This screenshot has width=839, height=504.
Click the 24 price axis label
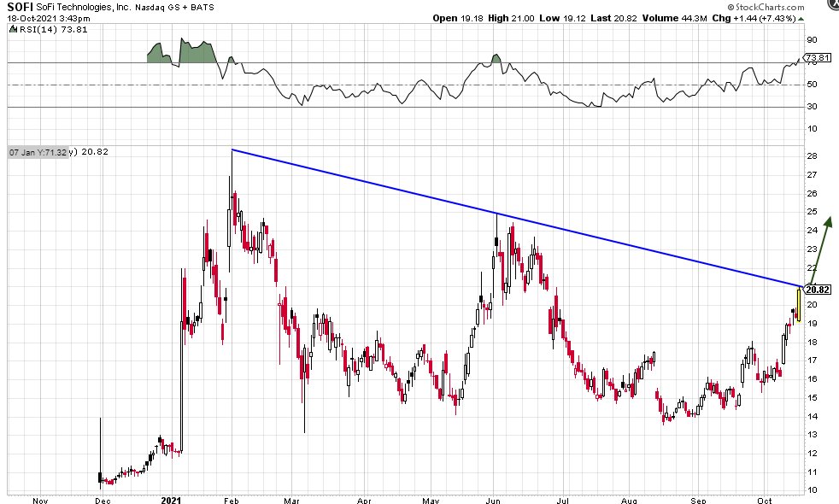[x=812, y=231]
